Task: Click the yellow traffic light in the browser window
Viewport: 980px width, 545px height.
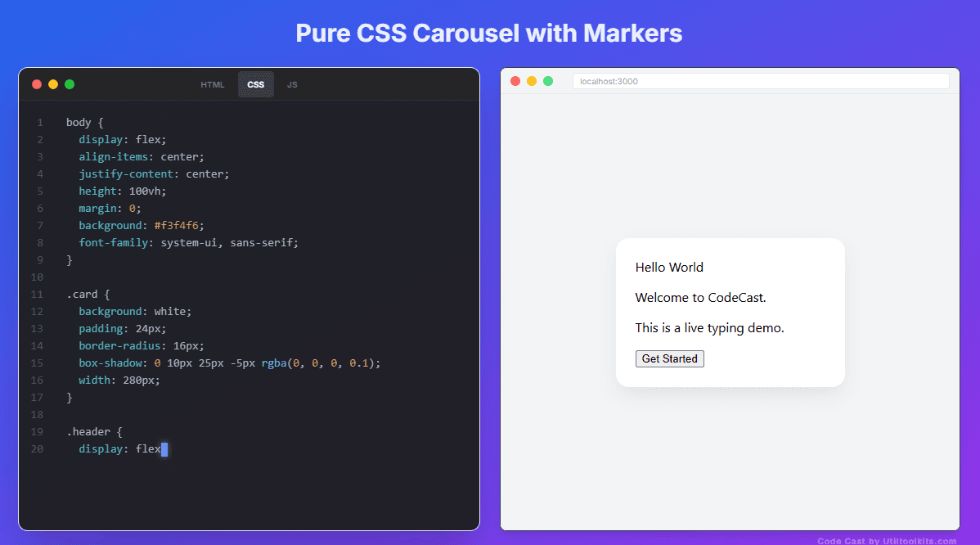Action: 532,81
